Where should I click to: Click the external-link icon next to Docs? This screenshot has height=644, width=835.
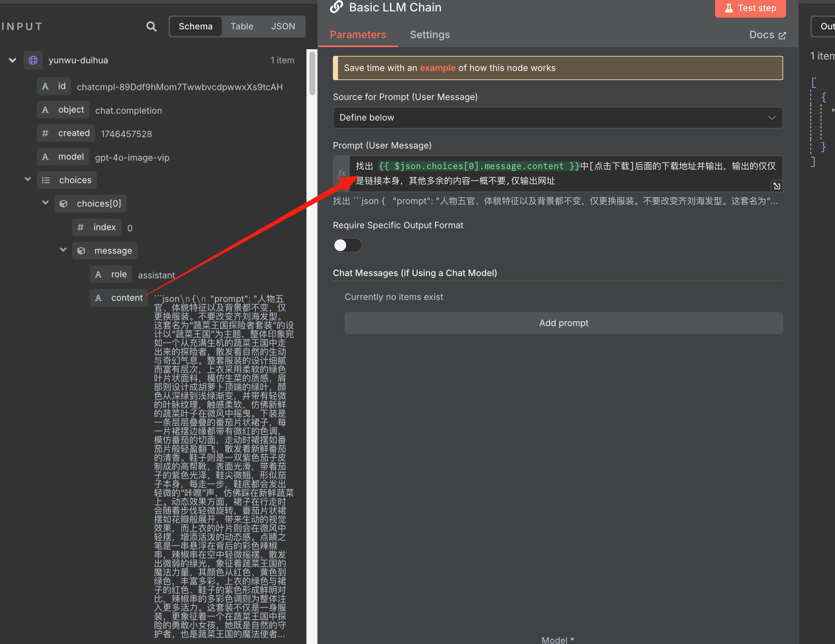tap(782, 36)
